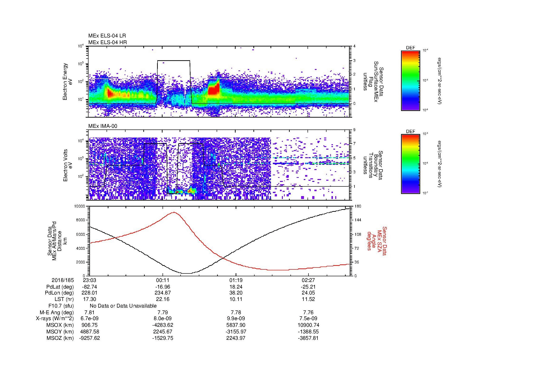The image size is (555, 392).
Task: Select the top DEF color bar
Action: click(x=410, y=81)
